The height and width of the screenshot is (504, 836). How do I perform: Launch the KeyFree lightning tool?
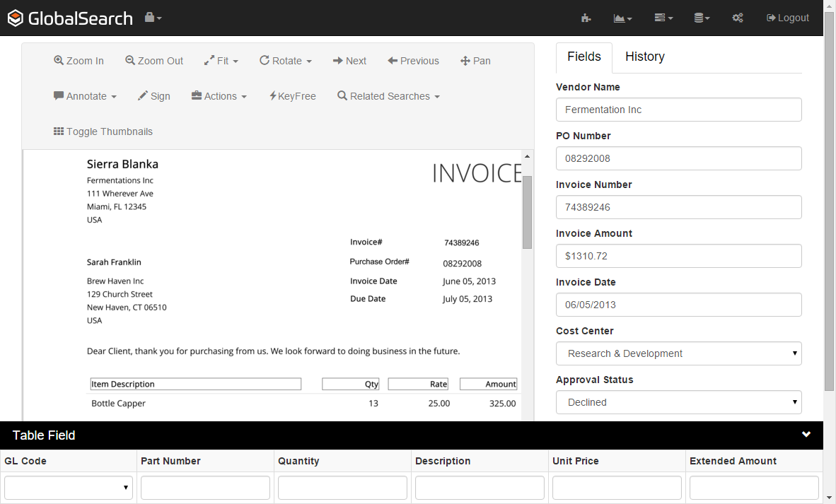pyautogui.click(x=292, y=96)
